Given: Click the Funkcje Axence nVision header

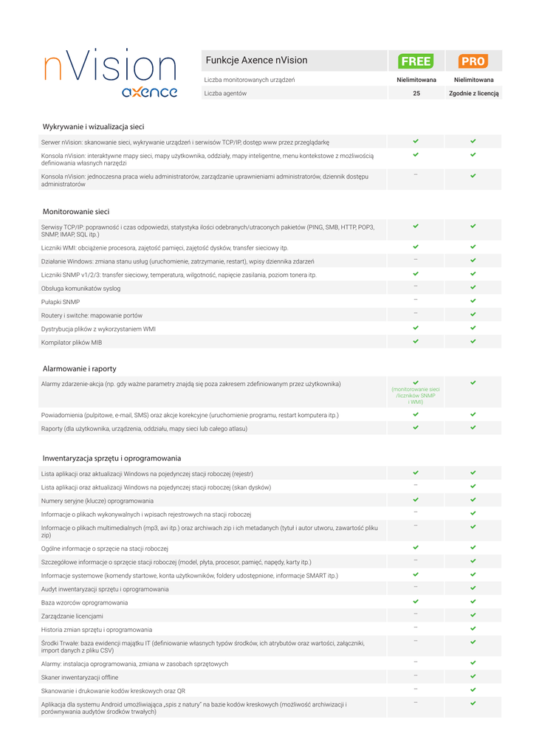Looking at the screenshot, I should click(256, 61).
